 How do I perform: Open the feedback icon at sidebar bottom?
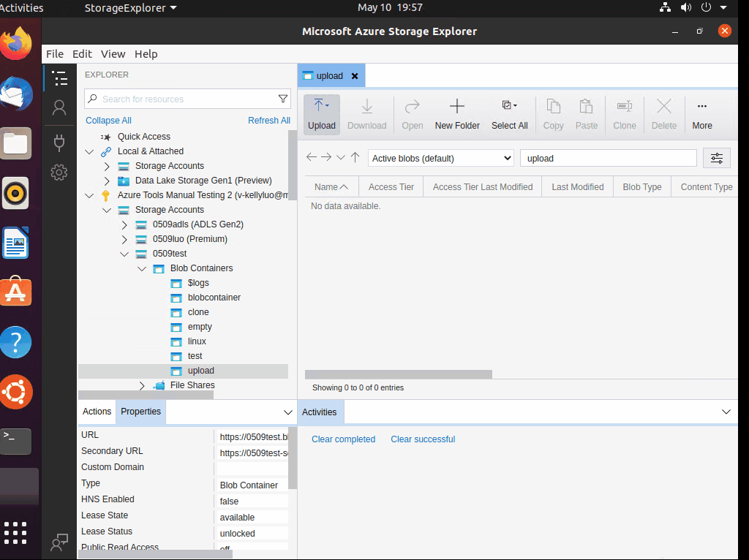59,542
